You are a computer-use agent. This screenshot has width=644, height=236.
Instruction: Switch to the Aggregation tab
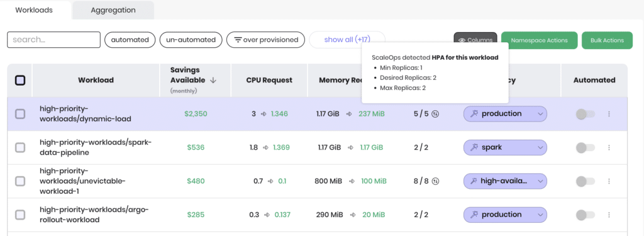(113, 10)
